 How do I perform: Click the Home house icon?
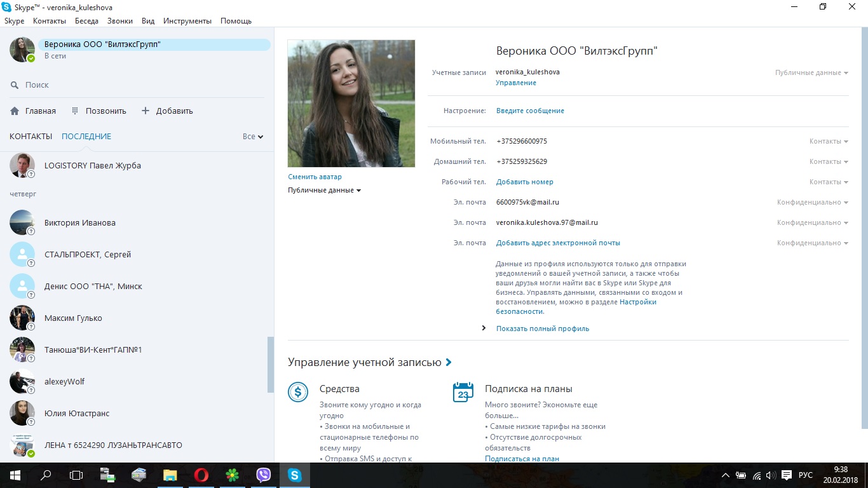(x=15, y=111)
